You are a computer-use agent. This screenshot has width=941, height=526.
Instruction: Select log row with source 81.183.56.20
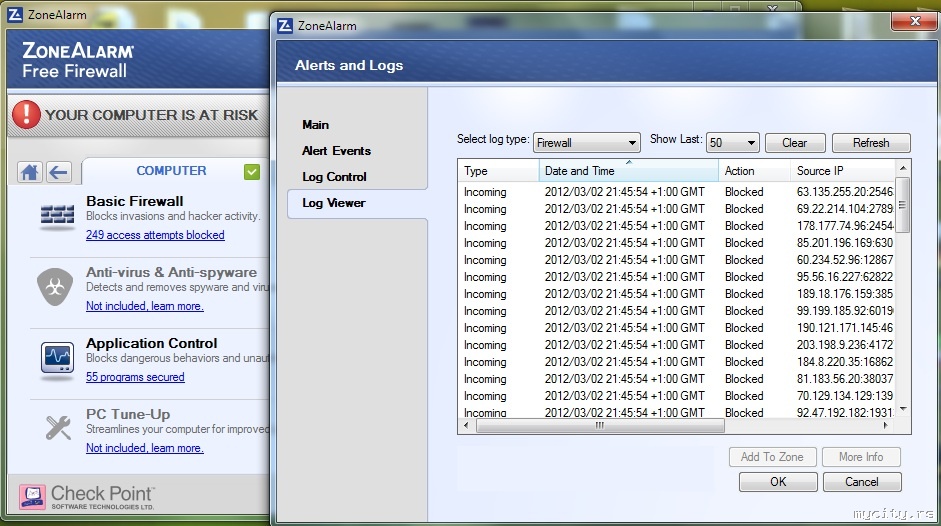[x=676, y=379]
